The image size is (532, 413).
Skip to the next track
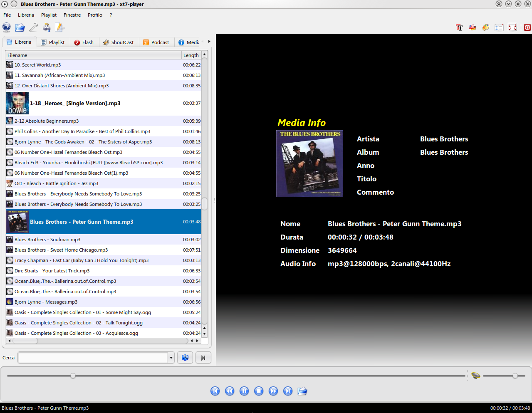[x=288, y=391]
